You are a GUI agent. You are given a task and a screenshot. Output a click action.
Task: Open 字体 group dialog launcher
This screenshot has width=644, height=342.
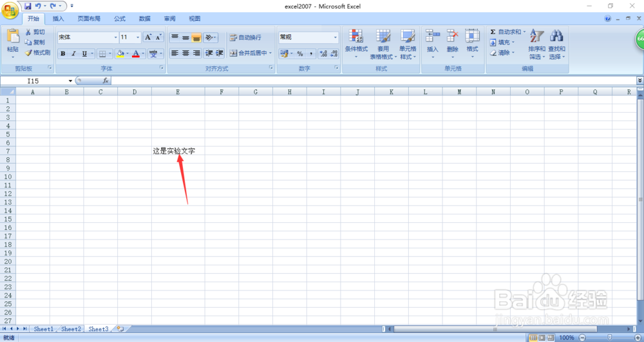point(162,68)
